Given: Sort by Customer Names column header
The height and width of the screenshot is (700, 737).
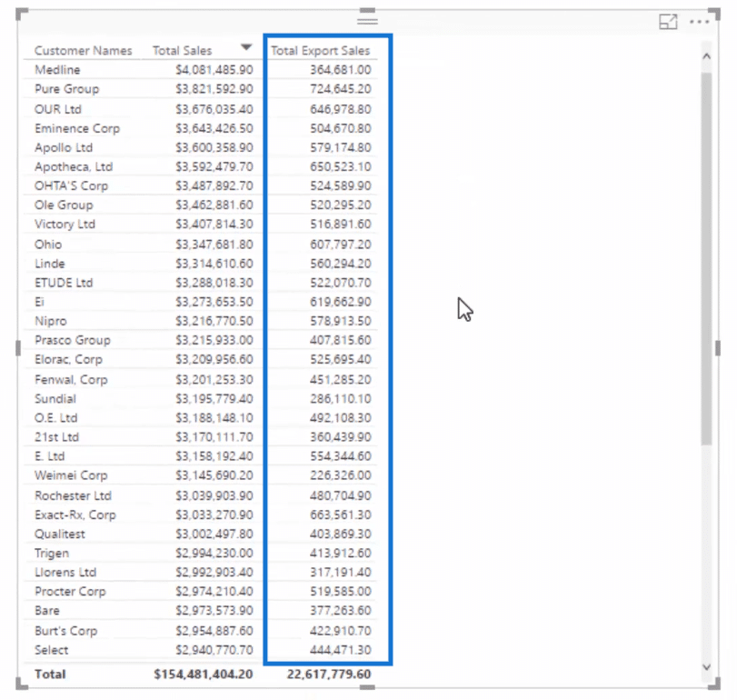Looking at the screenshot, I should [x=84, y=51].
